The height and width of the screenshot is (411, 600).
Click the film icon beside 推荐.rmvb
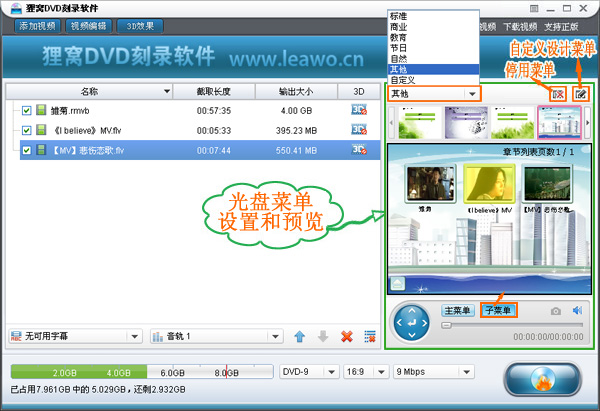tap(41, 110)
